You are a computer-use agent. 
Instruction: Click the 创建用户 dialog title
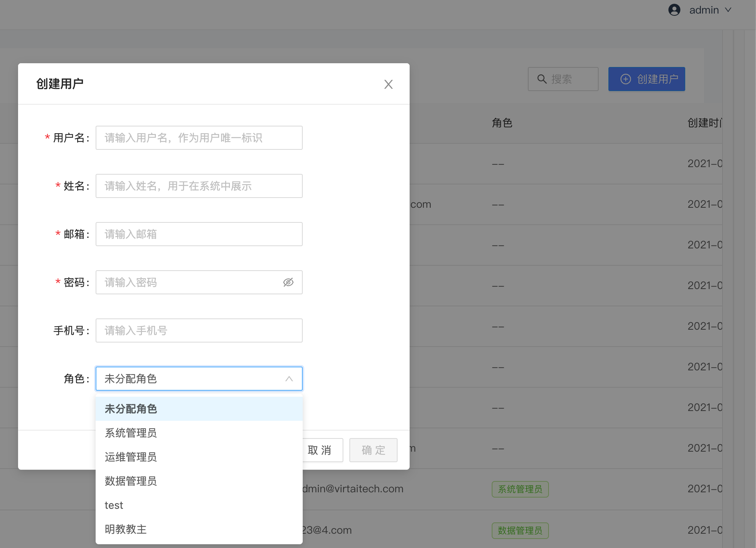pyautogui.click(x=60, y=84)
